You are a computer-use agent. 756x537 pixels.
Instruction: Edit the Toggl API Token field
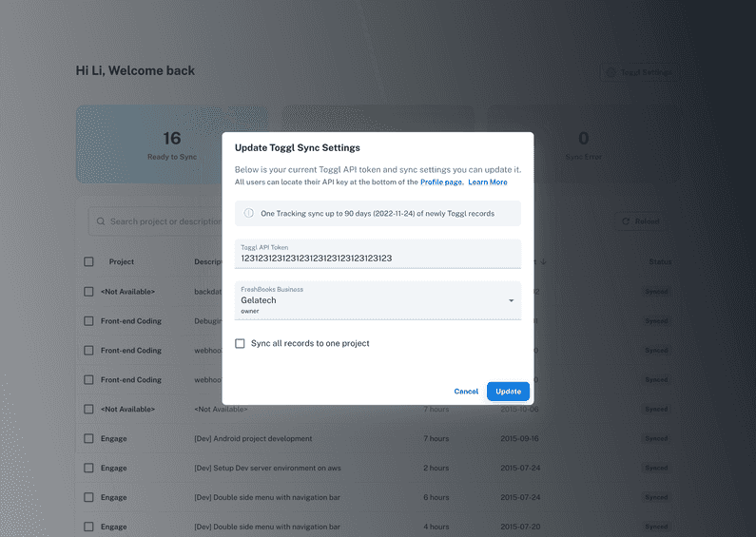(378, 254)
